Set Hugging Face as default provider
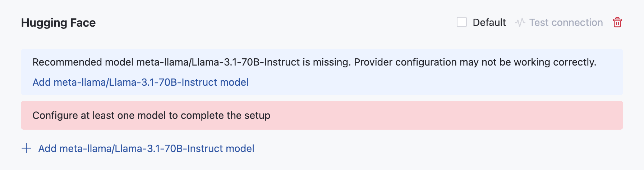The width and height of the screenshot is (644, 170). (462, 22)
